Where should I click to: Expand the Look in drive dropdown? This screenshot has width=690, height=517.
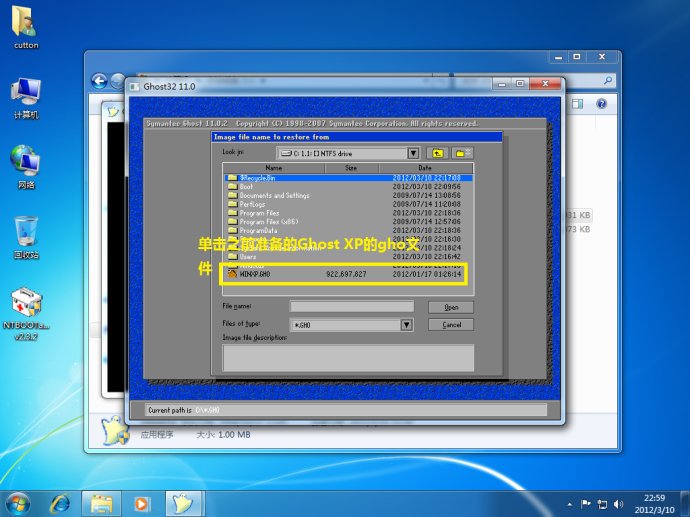pos(413,153)
